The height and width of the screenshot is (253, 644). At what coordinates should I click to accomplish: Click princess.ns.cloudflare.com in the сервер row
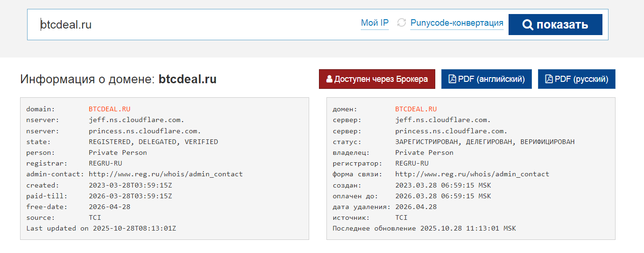(451, 131)
